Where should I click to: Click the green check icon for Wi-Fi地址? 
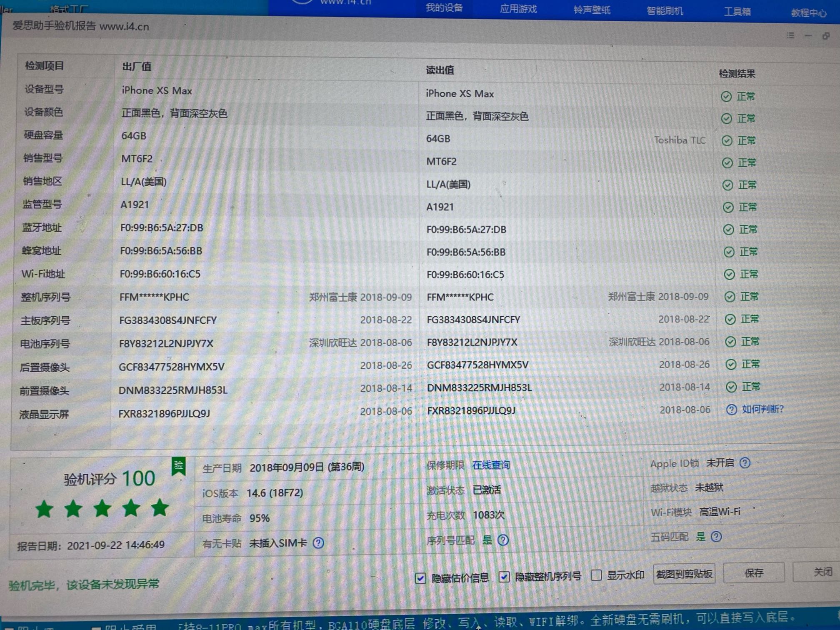tap(729, 274)
